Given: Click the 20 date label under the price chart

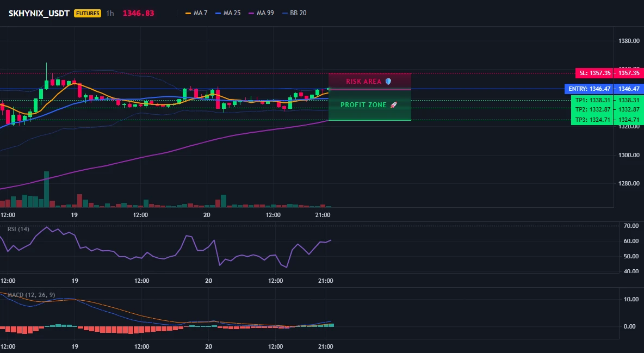Looking at the screenshot, I should click(x=207, y=215).
